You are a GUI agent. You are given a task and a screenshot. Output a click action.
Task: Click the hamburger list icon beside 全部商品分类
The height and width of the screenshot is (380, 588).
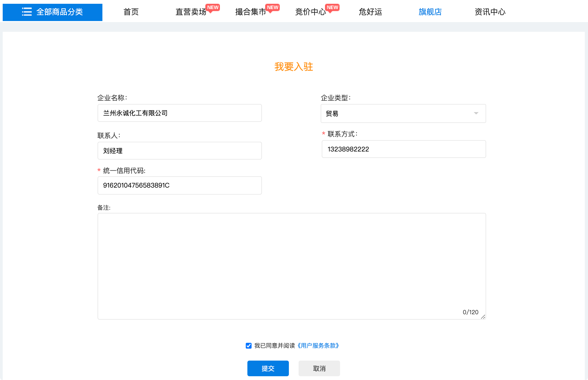pos(27,12)
